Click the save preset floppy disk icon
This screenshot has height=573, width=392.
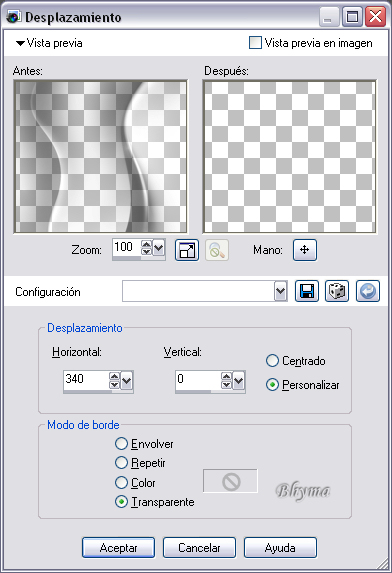307,291
